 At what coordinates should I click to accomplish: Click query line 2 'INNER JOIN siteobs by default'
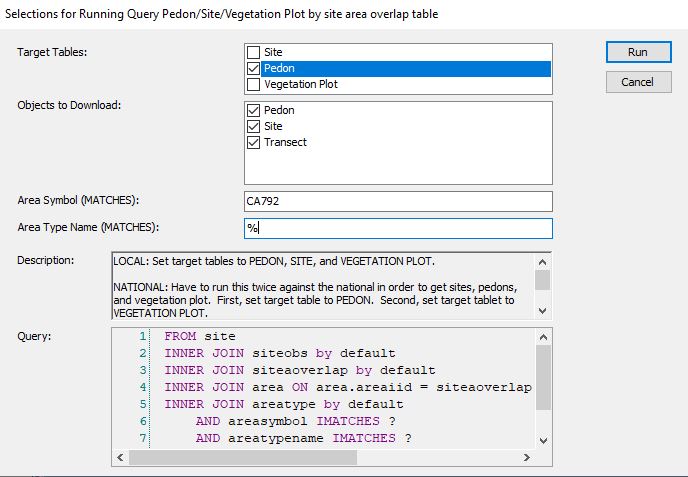pyautogui.click(x=280, y=353)
